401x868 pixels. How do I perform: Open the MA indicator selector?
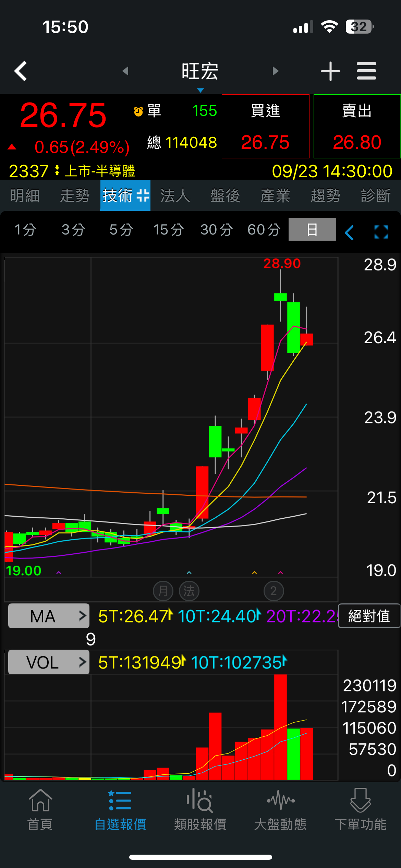(x=49, y=616)
